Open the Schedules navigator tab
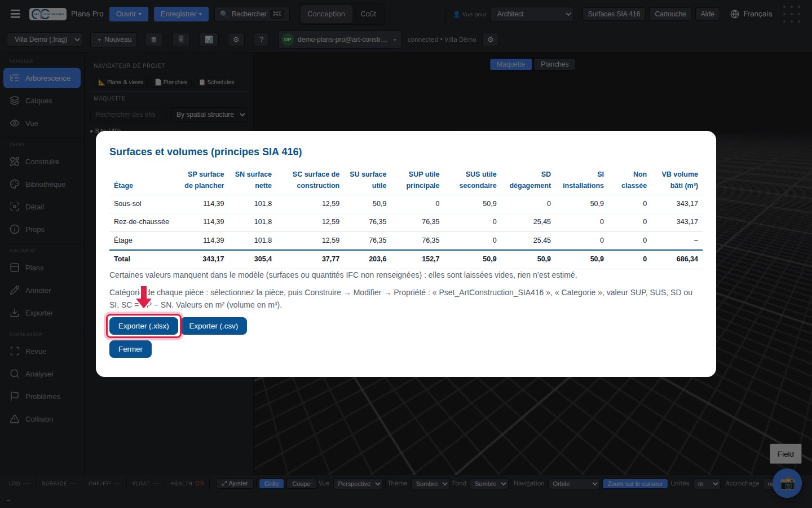The height and width of the screenshot is (508, 812). [x=217, y=82]
